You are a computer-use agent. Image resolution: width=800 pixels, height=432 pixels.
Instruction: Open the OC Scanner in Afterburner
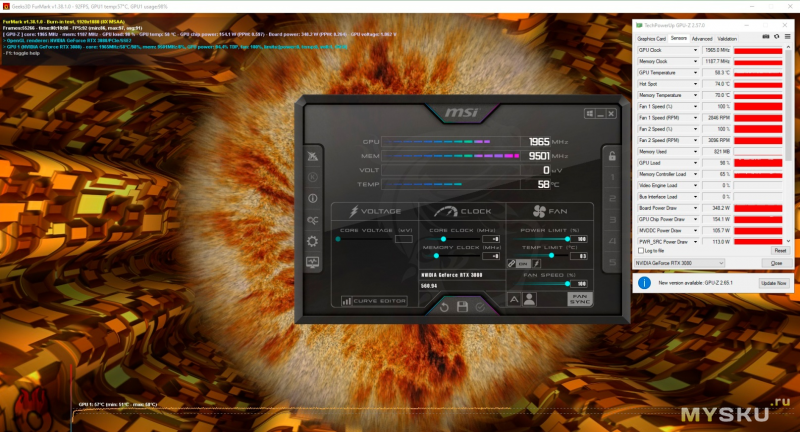click(313, 220)
